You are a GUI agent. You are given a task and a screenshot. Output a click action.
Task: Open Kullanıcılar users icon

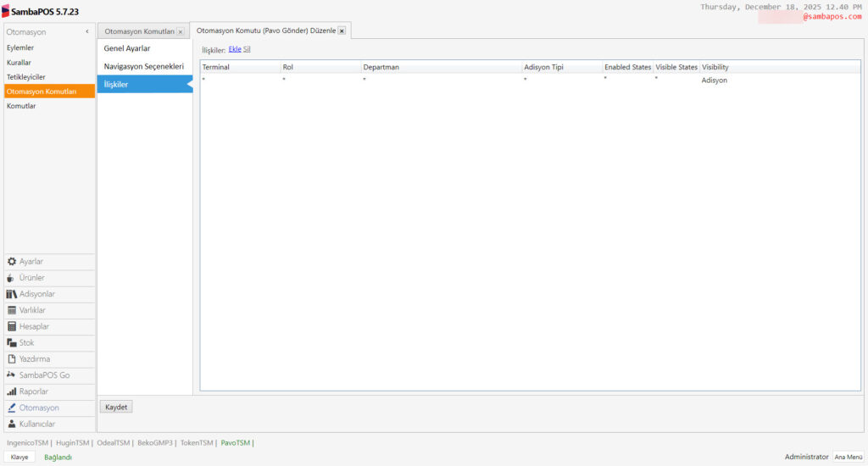point(12,424)
